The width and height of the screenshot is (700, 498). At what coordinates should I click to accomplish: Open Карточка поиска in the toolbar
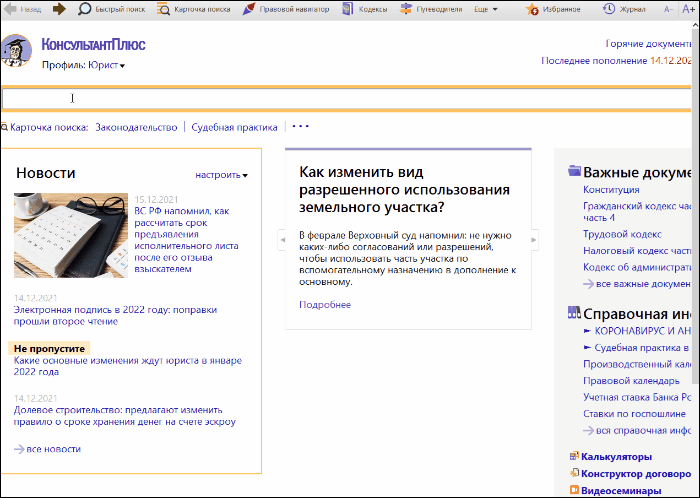click(193, 9)
